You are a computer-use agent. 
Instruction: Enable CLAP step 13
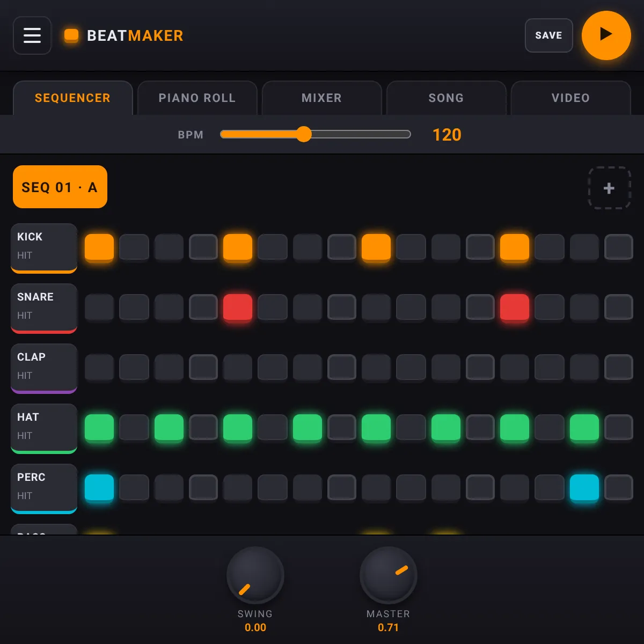515,367
